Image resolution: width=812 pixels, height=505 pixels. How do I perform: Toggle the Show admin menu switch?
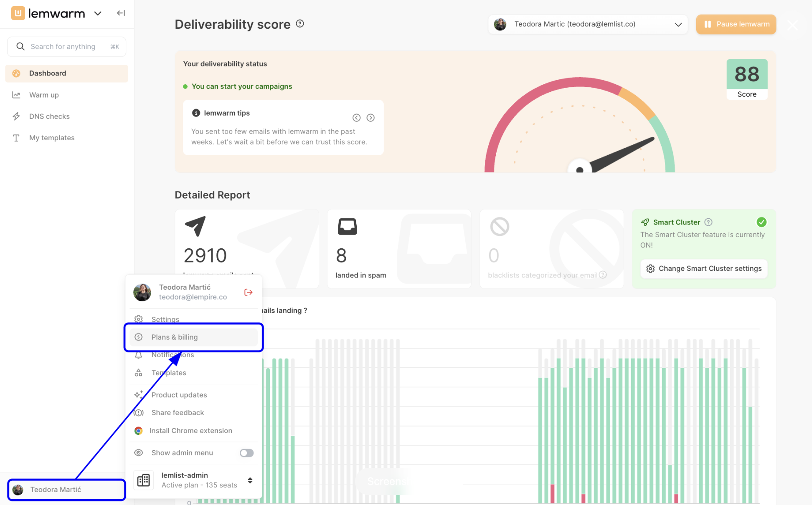click(246, 453)
